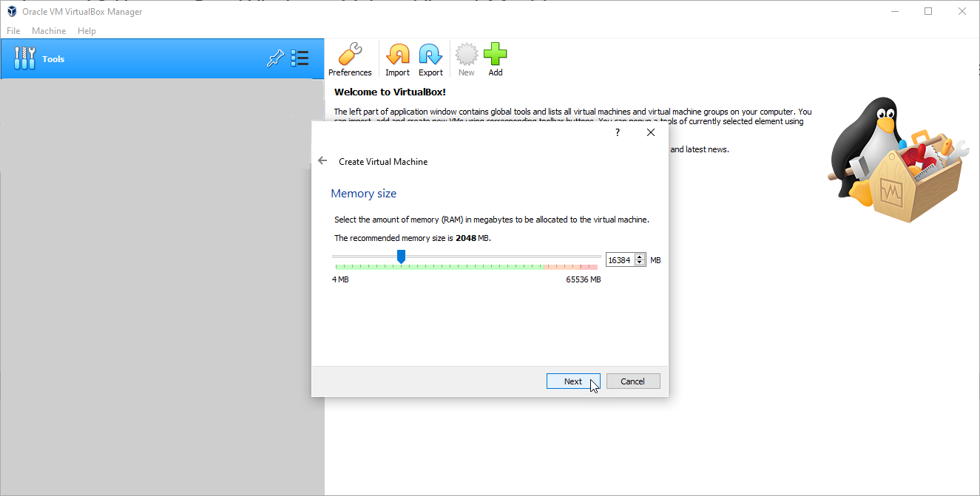Screen dimensions: 980x496
Task: Click the dialog's question mark help button
Action: 618,132
